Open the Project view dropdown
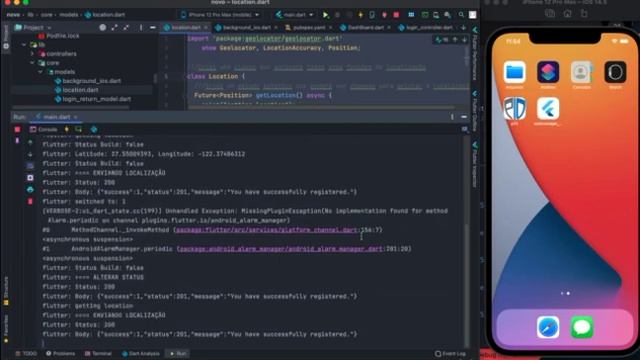This screenshot has width=640, height=360. 33,28
